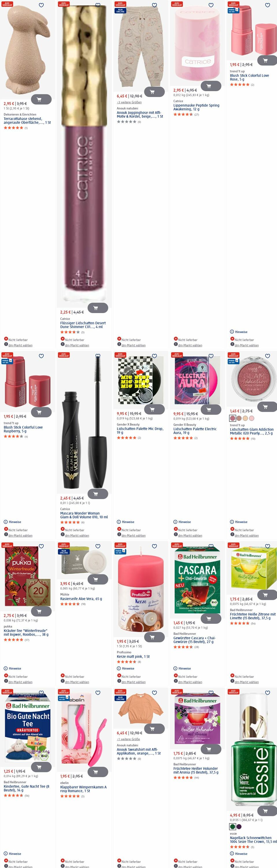Add Catrice Lippenmaske to shopping cart
Image resolution: width=277 pixels, height=868 pixels.
coord(211,86)
